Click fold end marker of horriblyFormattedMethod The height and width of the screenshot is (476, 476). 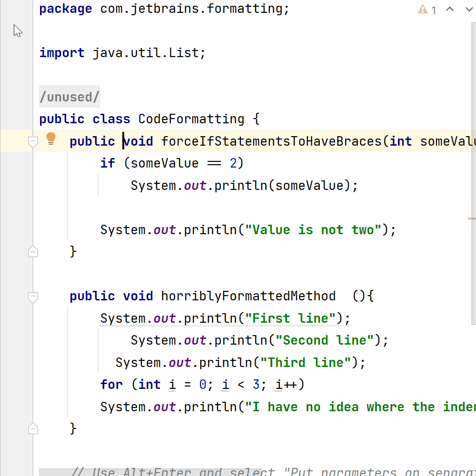tap(33, 429)
